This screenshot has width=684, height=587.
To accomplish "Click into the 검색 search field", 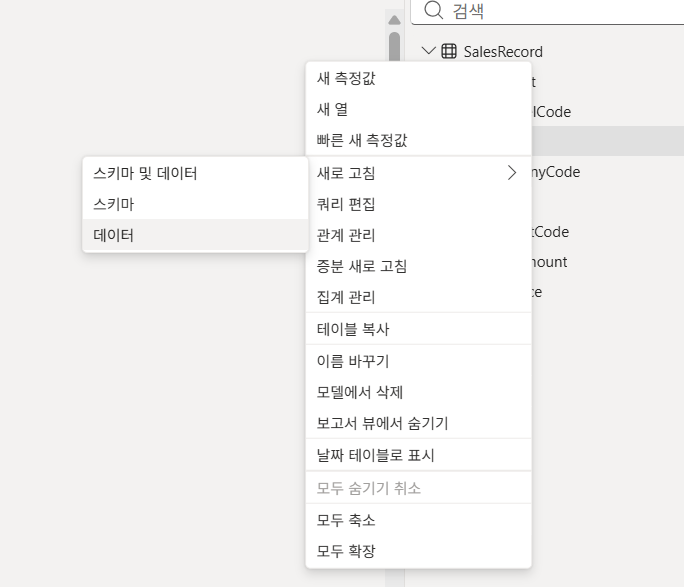I will 547,10.
